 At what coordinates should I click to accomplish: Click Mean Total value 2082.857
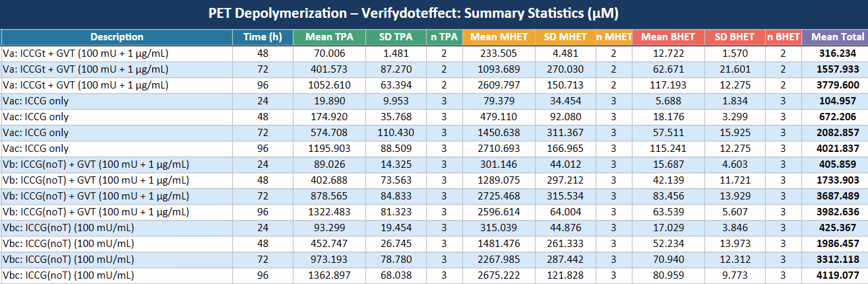pyautogui.click(x=835, y=133)
